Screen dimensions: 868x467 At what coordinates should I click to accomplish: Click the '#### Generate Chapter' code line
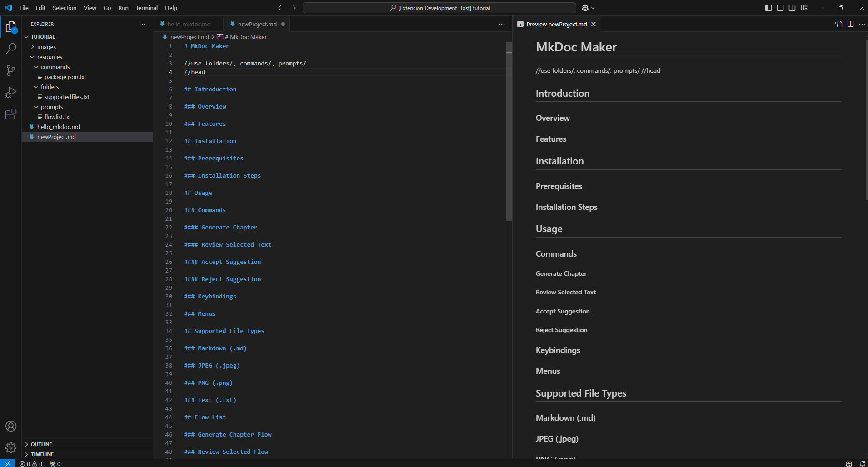(220, 228)
